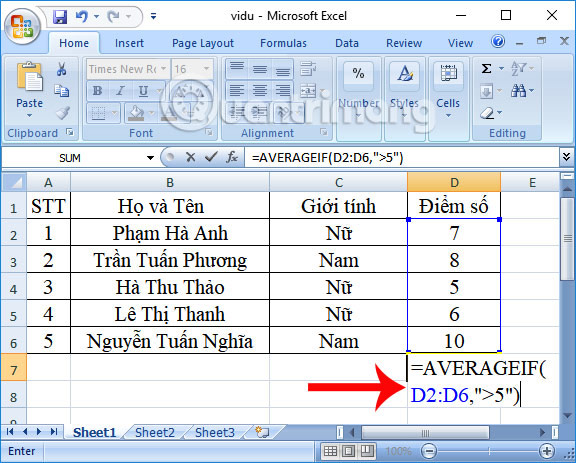576x463 pixels.
Task: Click the Insert Worksheet tab icon
Action: point(262,433)
